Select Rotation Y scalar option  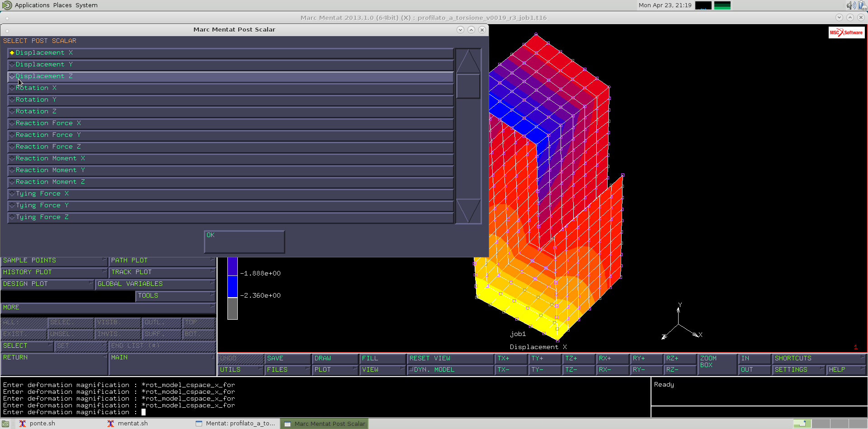(231, 100)
